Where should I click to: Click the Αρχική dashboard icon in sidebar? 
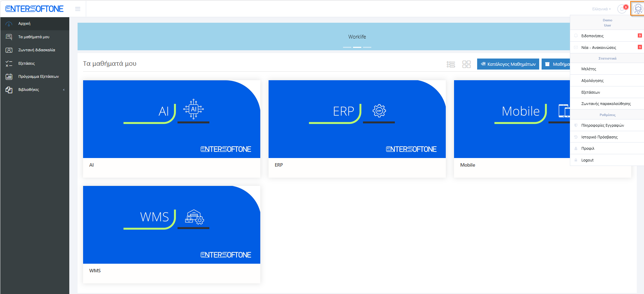pyautogui.click(x=9, y=24)
